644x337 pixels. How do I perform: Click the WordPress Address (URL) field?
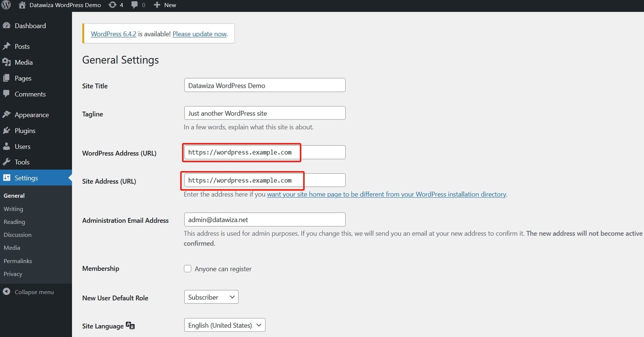click(x=265, y=152)
